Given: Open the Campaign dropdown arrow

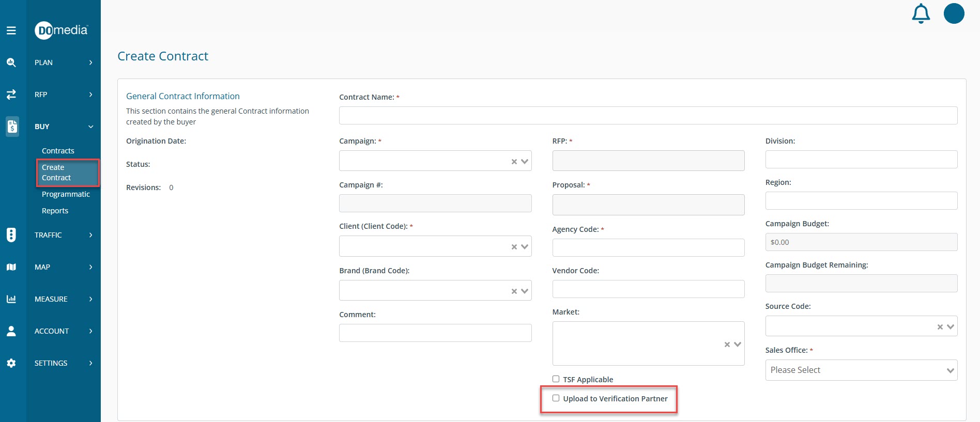Looking at the screenshot, I should pos(525,162).
